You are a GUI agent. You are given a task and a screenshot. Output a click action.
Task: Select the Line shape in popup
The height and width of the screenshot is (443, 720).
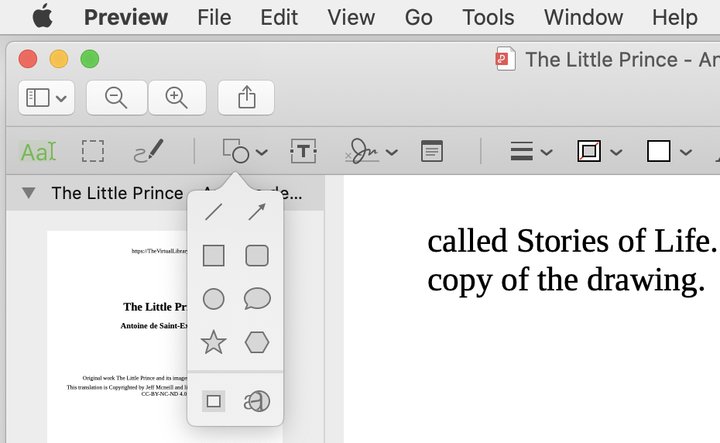pos(214,212)
